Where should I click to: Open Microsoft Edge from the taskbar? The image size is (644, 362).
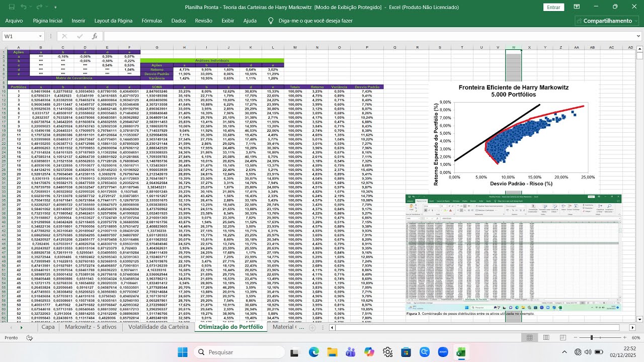click(313, 352)
